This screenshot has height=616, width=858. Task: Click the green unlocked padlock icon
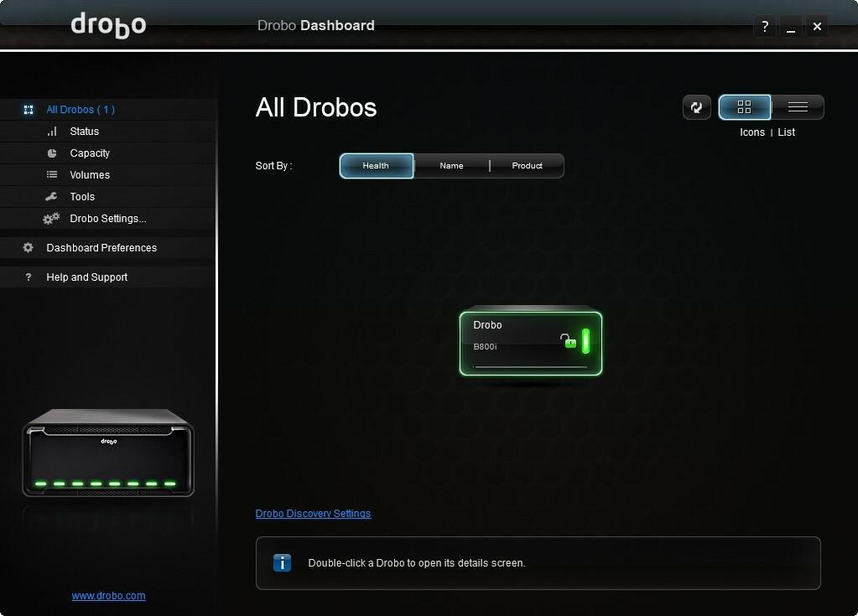click(569, 340)
